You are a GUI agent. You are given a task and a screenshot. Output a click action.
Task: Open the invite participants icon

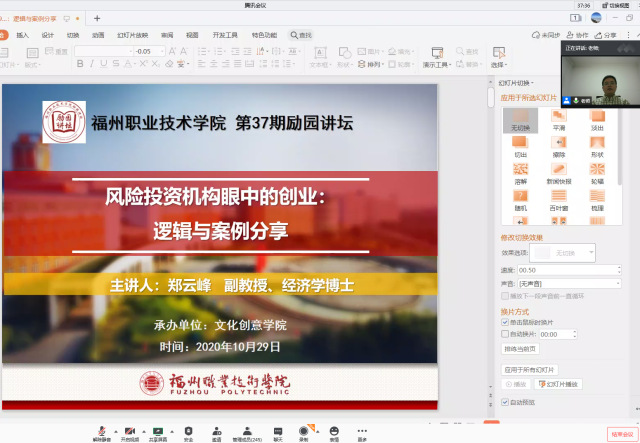point(217,429)
